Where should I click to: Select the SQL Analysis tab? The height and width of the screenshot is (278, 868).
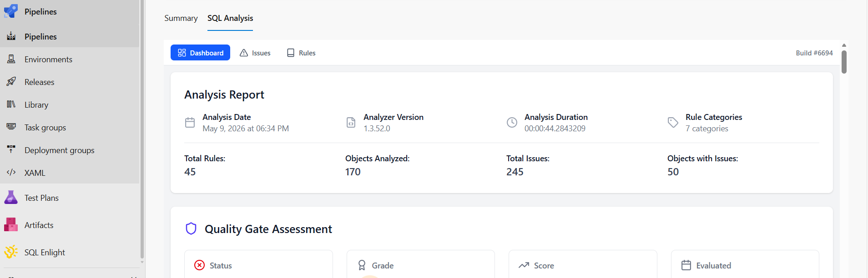click(230, 18)
